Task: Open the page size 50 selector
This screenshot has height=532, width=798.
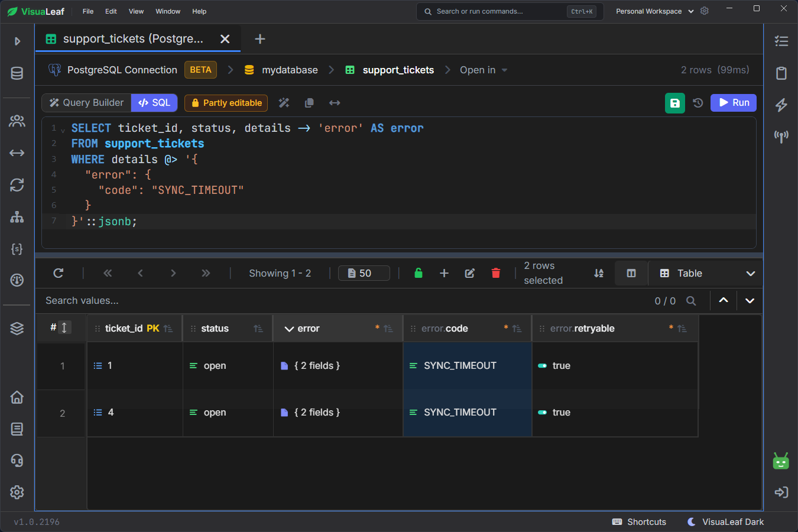Action: (x=364, y=273)
